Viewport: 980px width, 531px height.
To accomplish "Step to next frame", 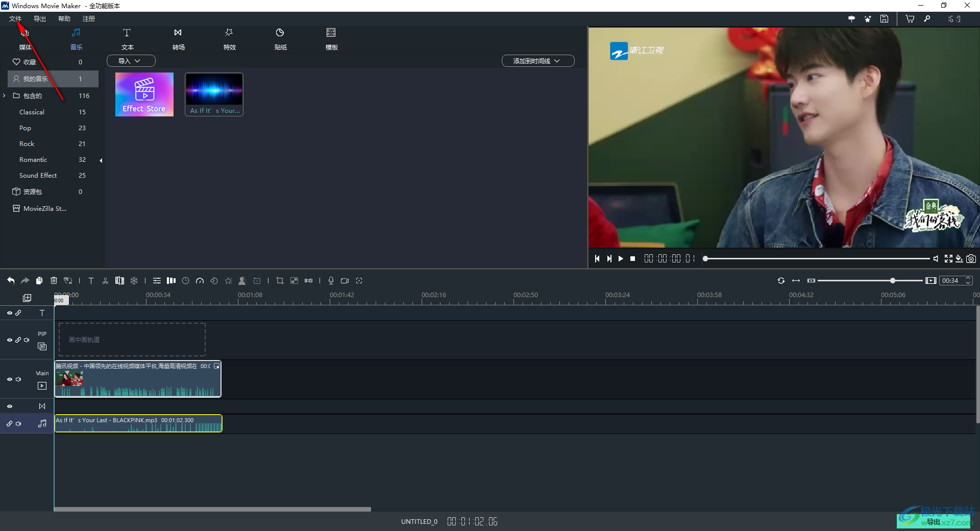I will tap(609, 259).
